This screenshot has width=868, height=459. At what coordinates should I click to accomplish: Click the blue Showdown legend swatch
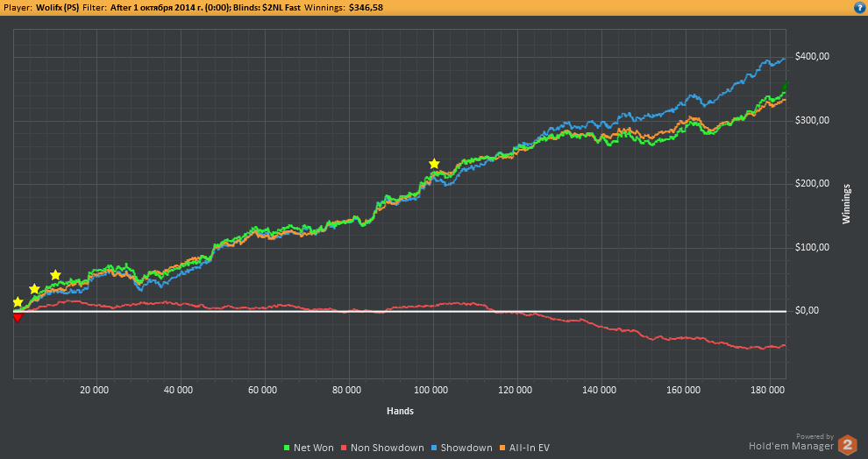pyautogui.click(x=433, y=448)
